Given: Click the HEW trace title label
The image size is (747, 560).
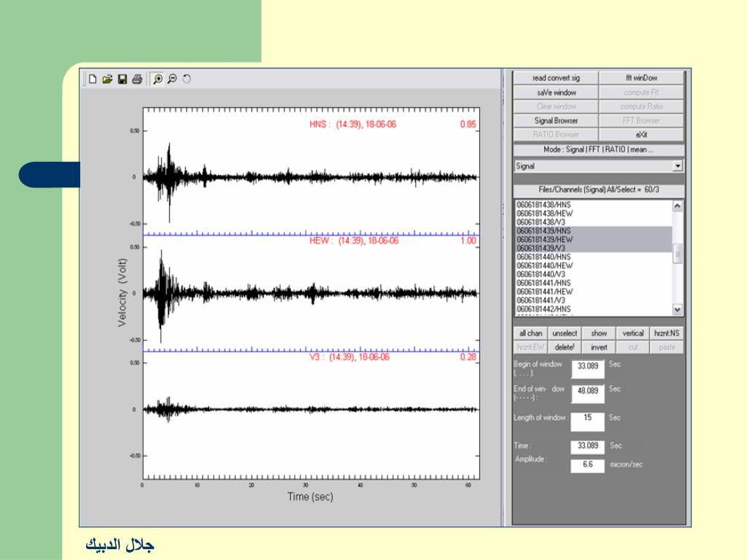Looking at the screenshot, I should pyautogui.click(x=354, y=241).
